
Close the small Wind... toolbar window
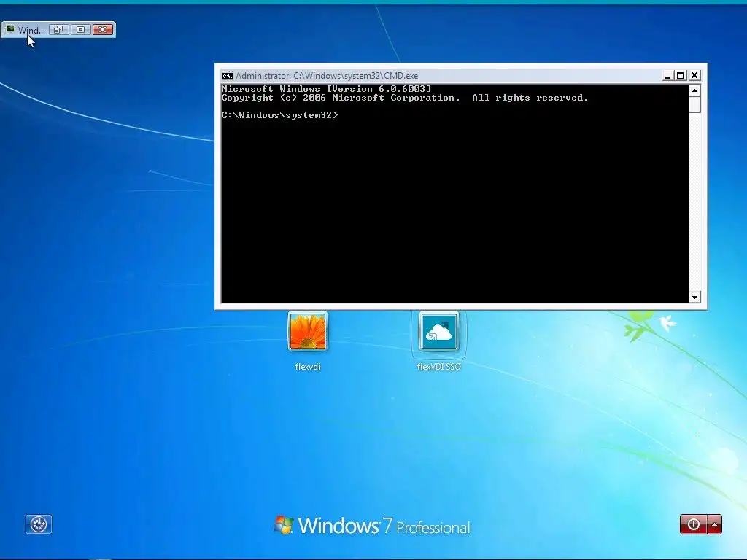tap(102, 29)
